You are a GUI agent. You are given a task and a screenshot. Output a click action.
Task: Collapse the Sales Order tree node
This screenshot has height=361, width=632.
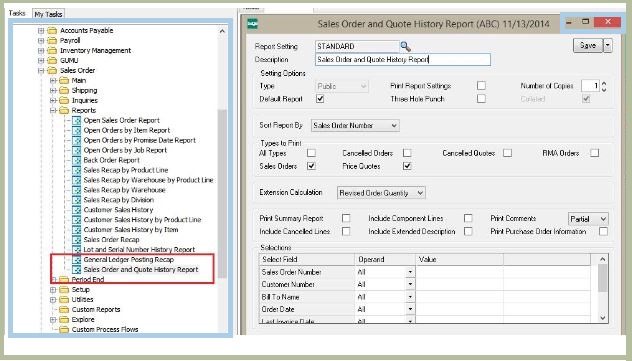(41, 71)
